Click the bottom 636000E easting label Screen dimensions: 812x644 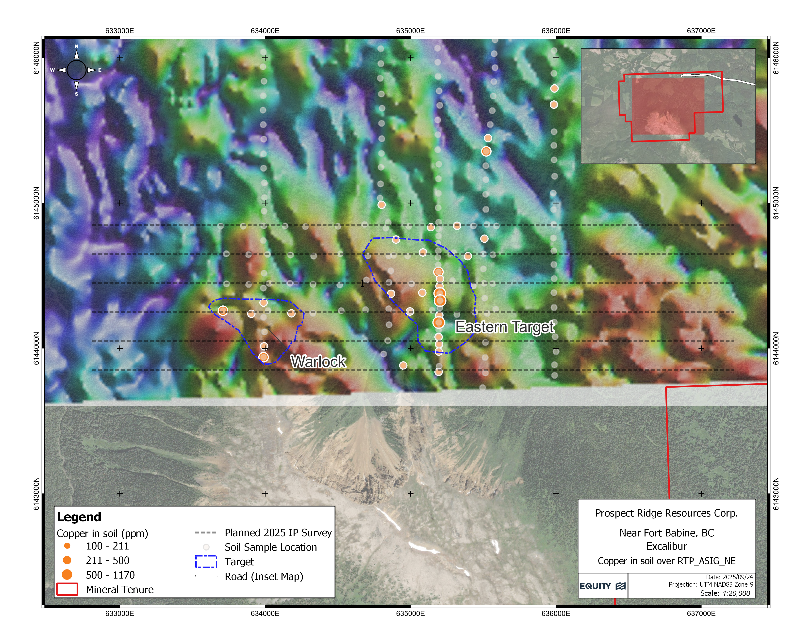tap(556, 613)
